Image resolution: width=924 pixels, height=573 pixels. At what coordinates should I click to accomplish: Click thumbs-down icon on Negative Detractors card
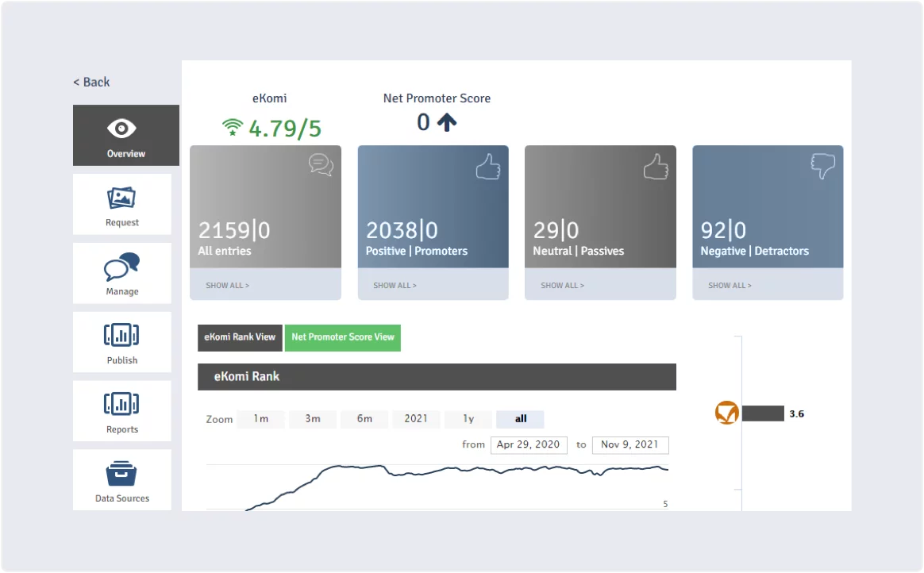pyautogui.click(x=823, y=166)
